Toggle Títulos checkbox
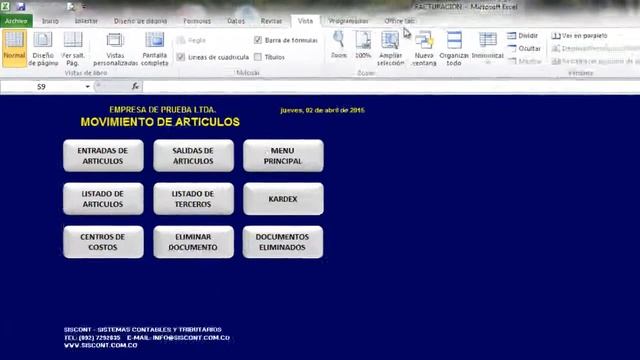640x360 pixels. tap(258, 57)
